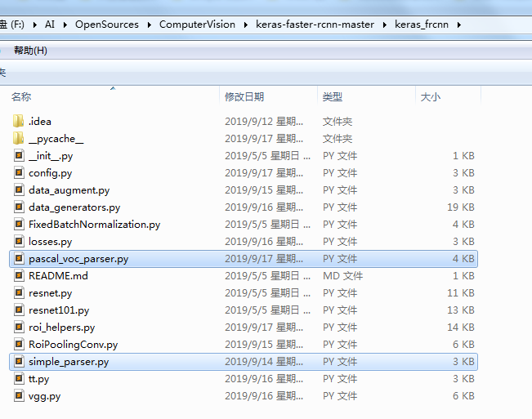532x419 pixels.
Task: Click the resnet.py file name
Action: [50, 293]
